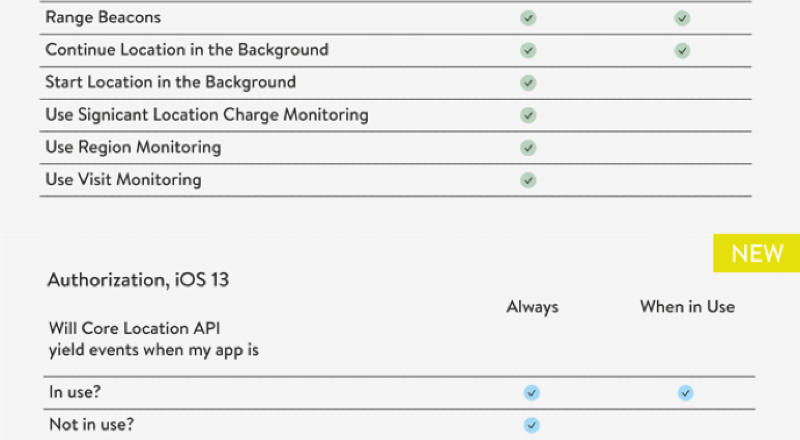Click first-column check for Continue Location in Background
800x440 pixels.
(528, 50)
